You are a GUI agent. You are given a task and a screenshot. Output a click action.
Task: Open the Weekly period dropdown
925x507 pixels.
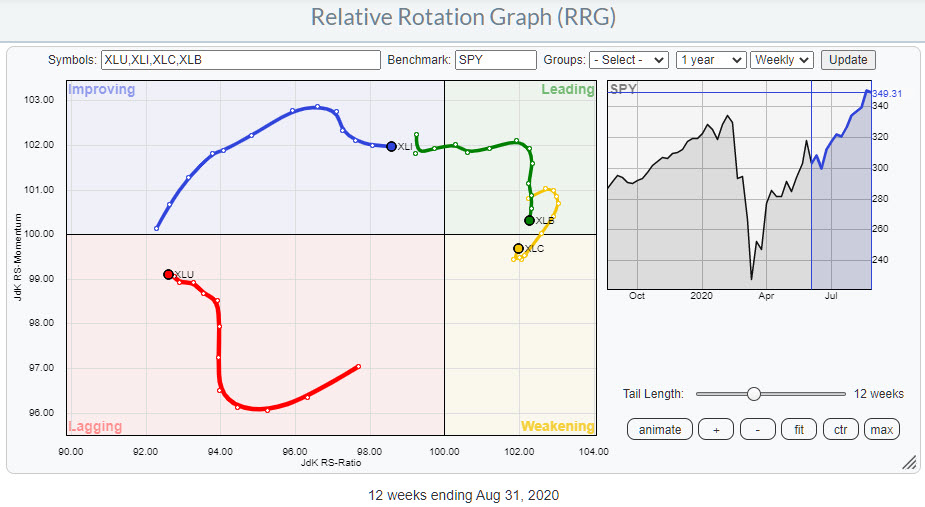pos(782,60)
